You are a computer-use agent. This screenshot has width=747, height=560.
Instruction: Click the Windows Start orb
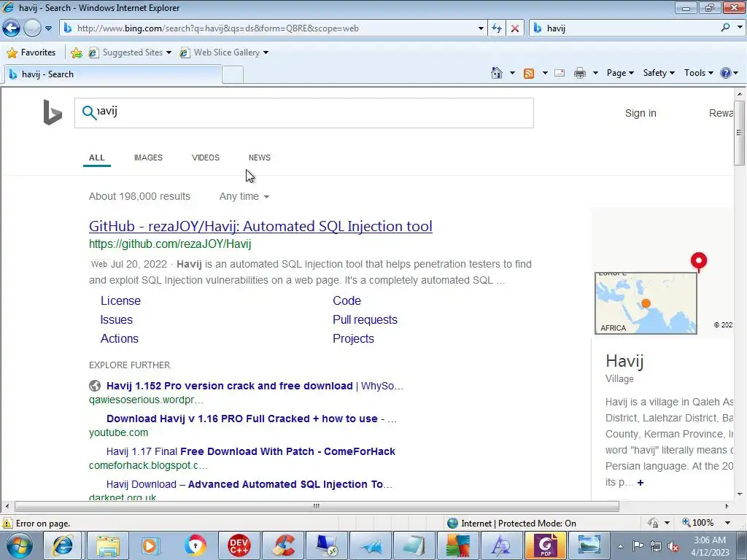point(20,545)
